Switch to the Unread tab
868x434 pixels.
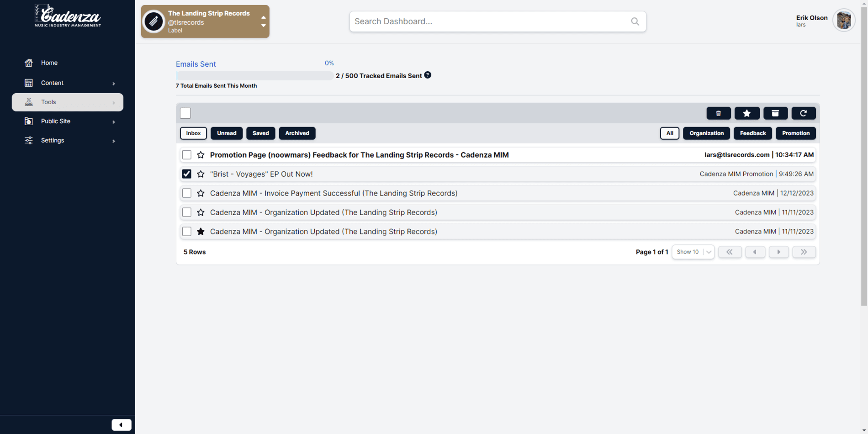tap(227, 133)
